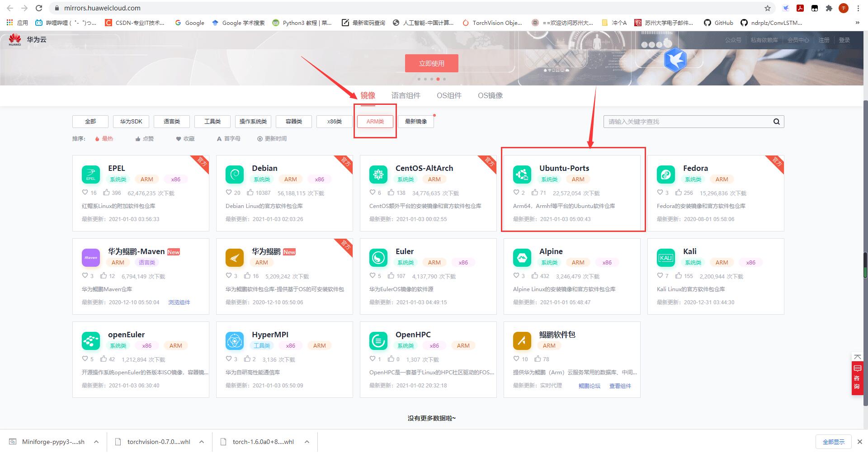
Task: Switch sorting to 点赞 likes
Action: click(145, 138)
